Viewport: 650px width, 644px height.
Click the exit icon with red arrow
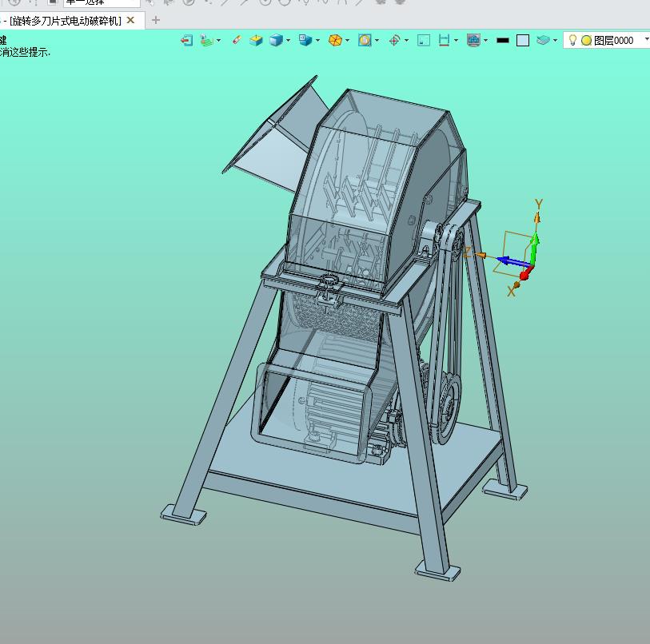pos(187,40)
